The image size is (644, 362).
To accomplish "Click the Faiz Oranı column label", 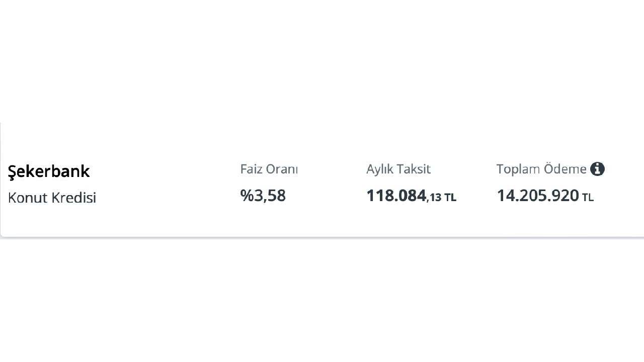I will (x=269, y=169).
